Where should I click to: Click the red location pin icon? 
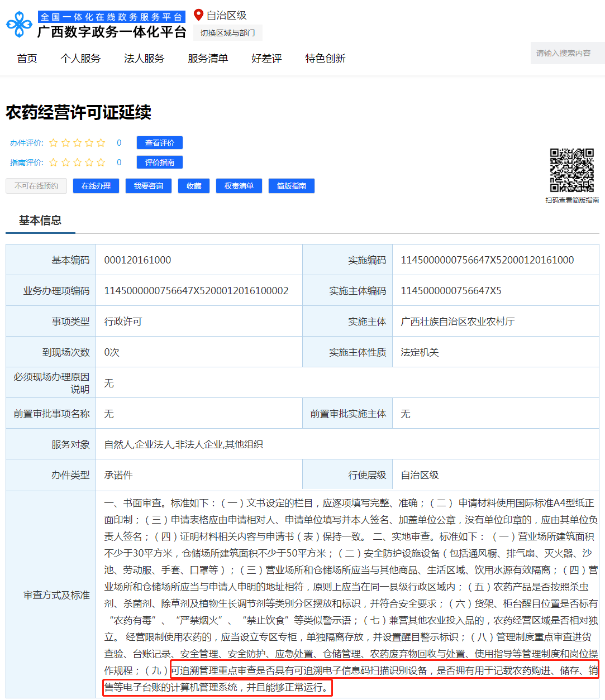tap(198, 15)
